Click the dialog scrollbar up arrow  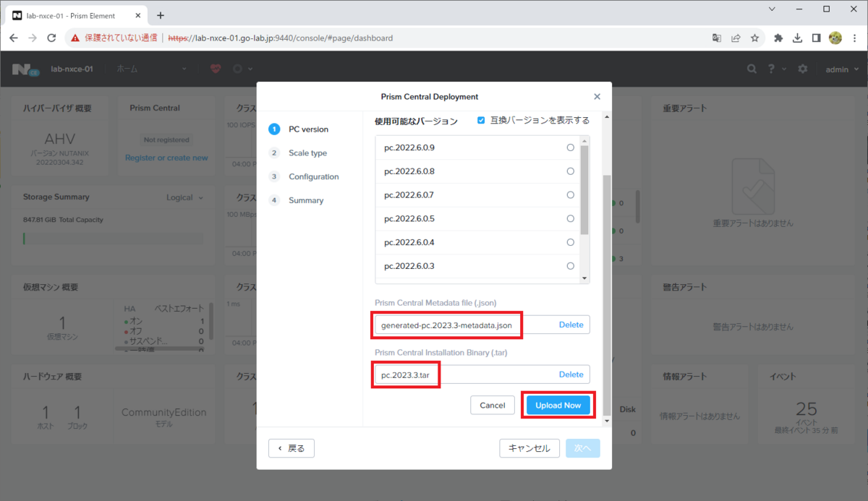pyautogui.click(x=608, y=117)
